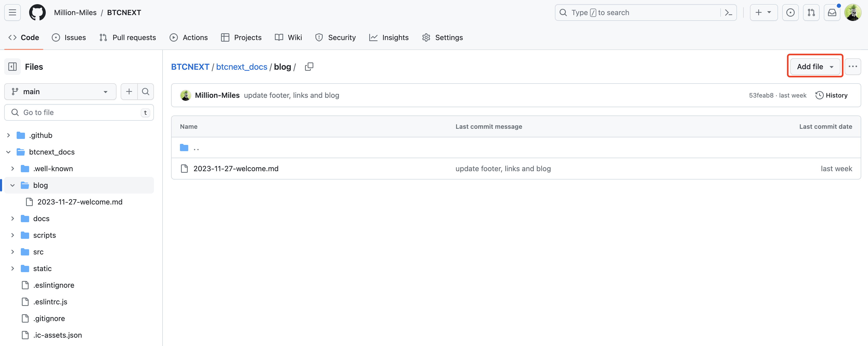Open the Security tab
This screenshot has height=346, width=868.
pyautogui.click(x=336, y=37)
